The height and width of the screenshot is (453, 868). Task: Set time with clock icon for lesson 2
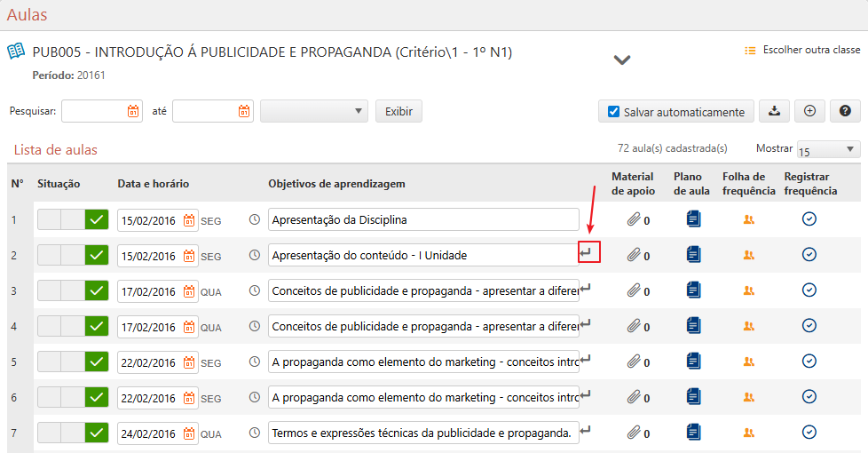[x=255, y=255]
